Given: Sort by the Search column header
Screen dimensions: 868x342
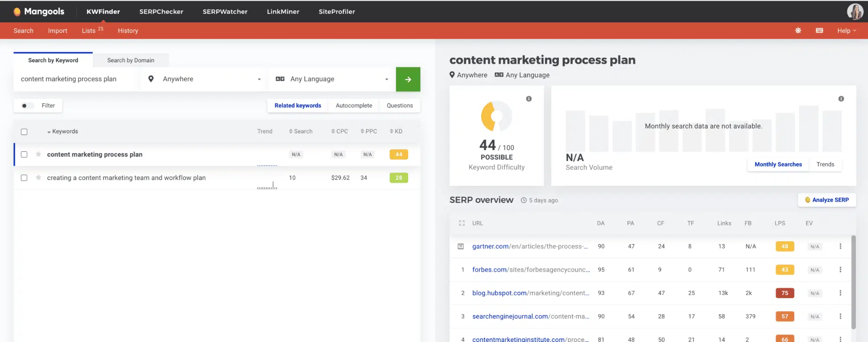Looking at the screenshot, I should [x=301, y=132].
